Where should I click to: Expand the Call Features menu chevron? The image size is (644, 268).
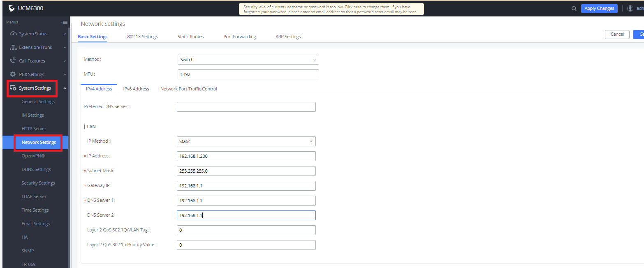(x=65, y=61)
